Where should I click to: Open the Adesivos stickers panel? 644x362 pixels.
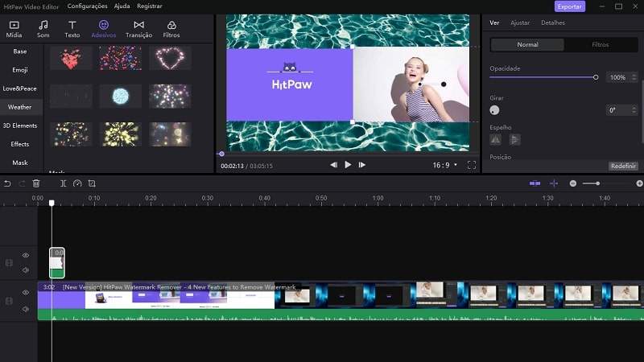coord(103,29)
